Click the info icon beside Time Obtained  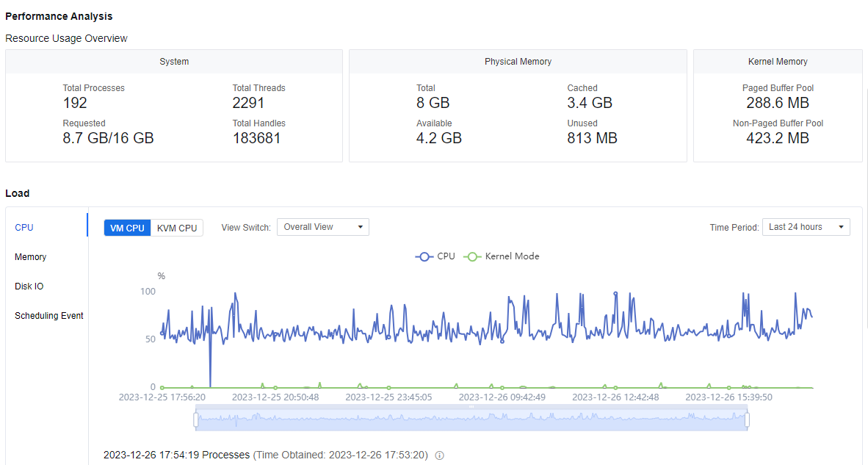pyautogui.click(x=440, y=455)
